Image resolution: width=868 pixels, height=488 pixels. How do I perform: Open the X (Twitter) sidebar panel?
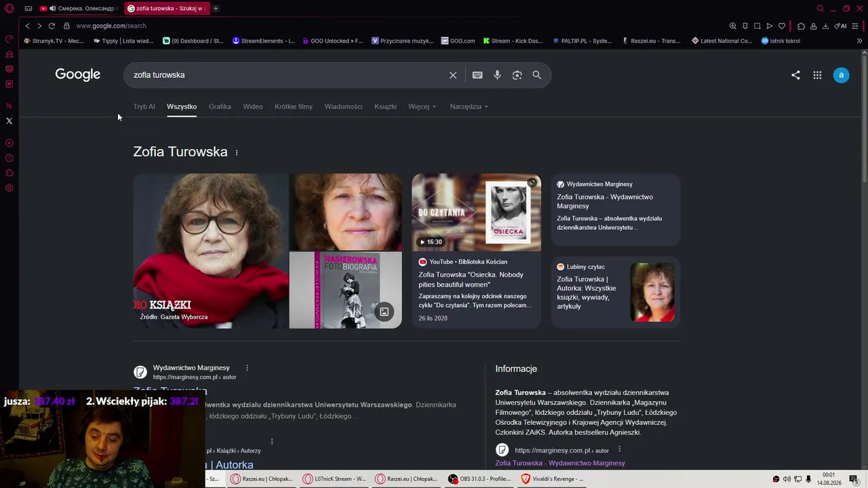coord(9,121)
